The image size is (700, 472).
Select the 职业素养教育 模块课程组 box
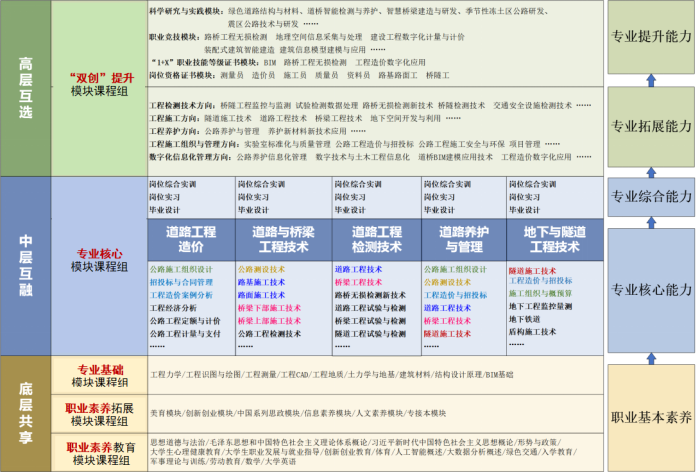pyautogui.click(x=99, y=452)
